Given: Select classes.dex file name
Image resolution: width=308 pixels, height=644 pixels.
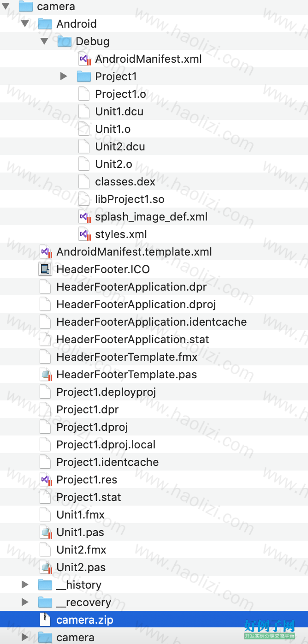Looking at the screenshot, I should [125, 181].
